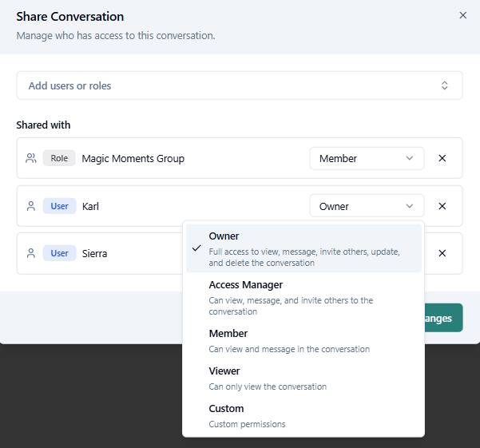Click the User badge next to Karl
The image size is (480, 448).
(x=59, y=206)
